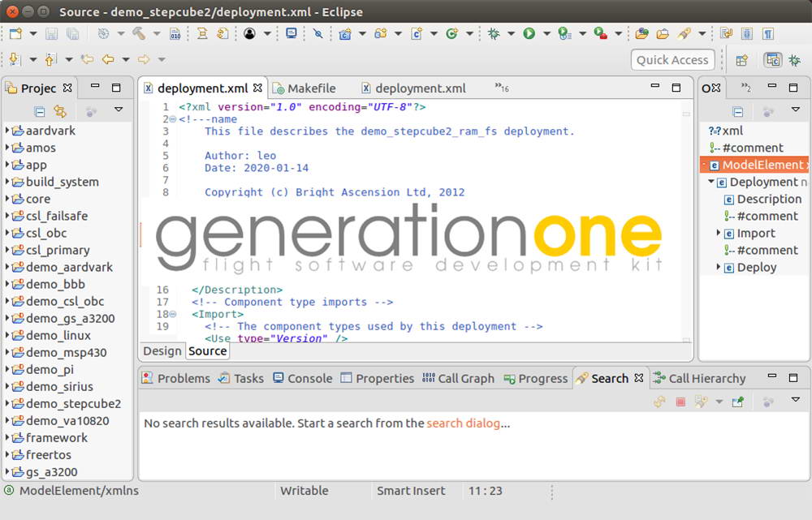Image resolution: width=812 pixels, height=520 pixels.
Task: Select the aardvark project
Action: (44, 131)
